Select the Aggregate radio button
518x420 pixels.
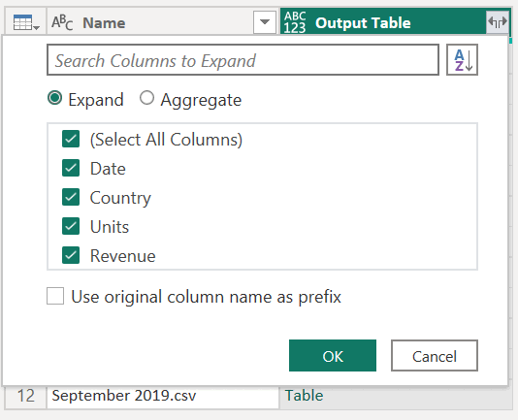click(x=146, y=98)
